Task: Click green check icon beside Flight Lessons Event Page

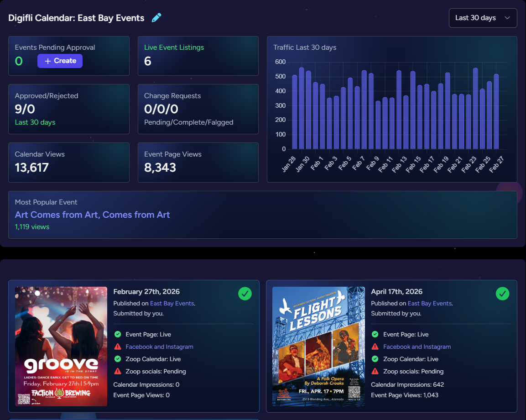Action: [x=375, y=334]
